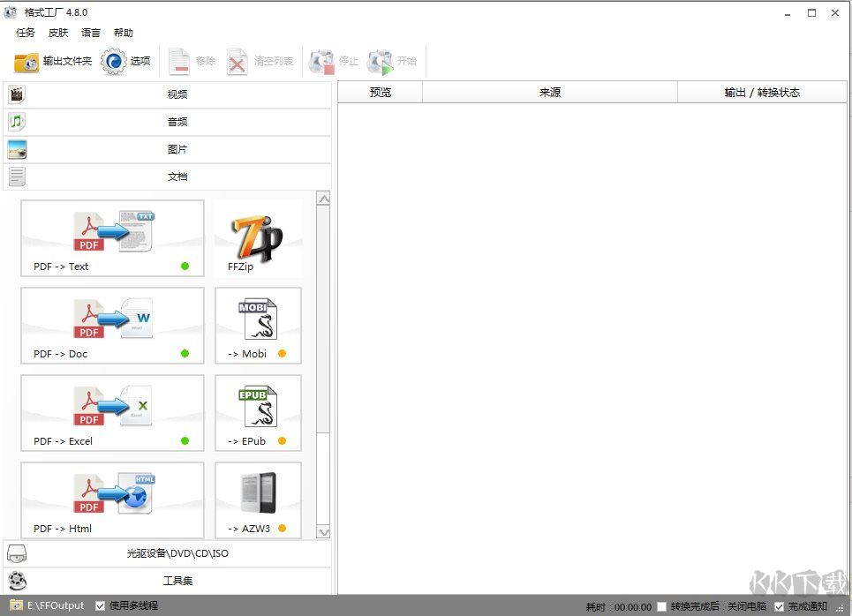Viewport: 852px width, 616px height.
Task: Open the 皮肤 menu
Action: tap(58, 33)
